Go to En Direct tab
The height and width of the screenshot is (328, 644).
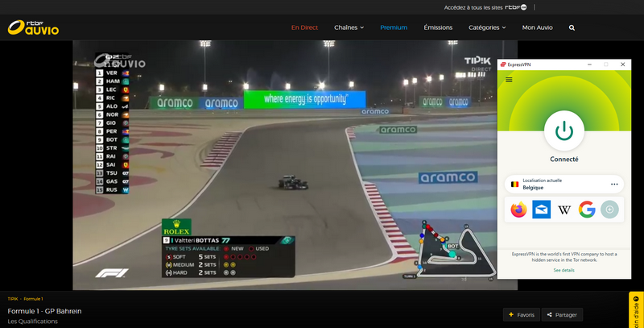point(304,27)
